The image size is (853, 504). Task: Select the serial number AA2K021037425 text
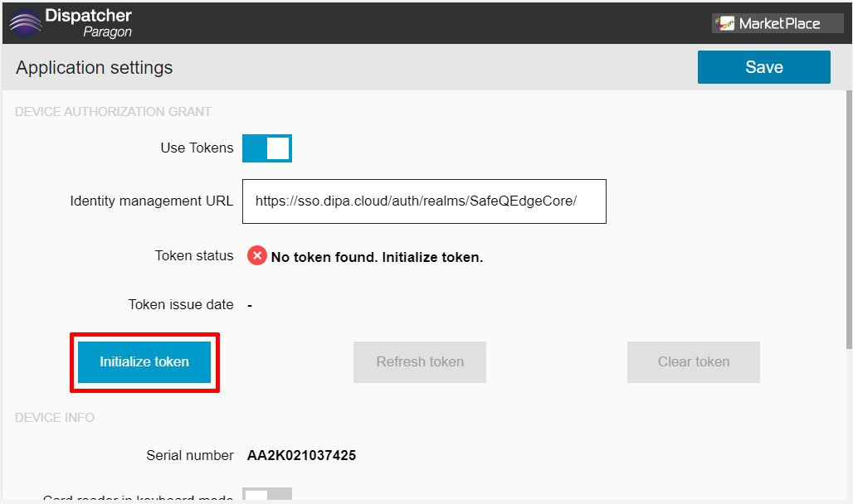[x=301, y=456]
